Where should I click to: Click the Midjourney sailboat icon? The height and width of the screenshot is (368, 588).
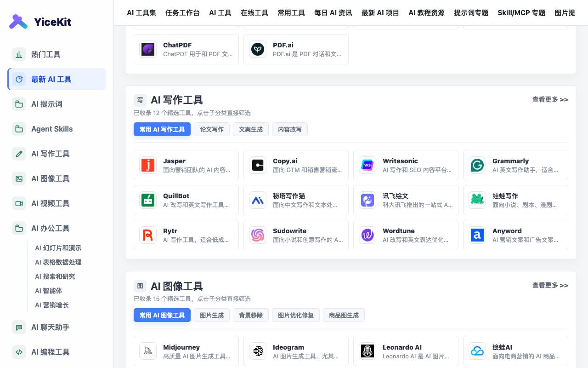click(x=148, y=351)
